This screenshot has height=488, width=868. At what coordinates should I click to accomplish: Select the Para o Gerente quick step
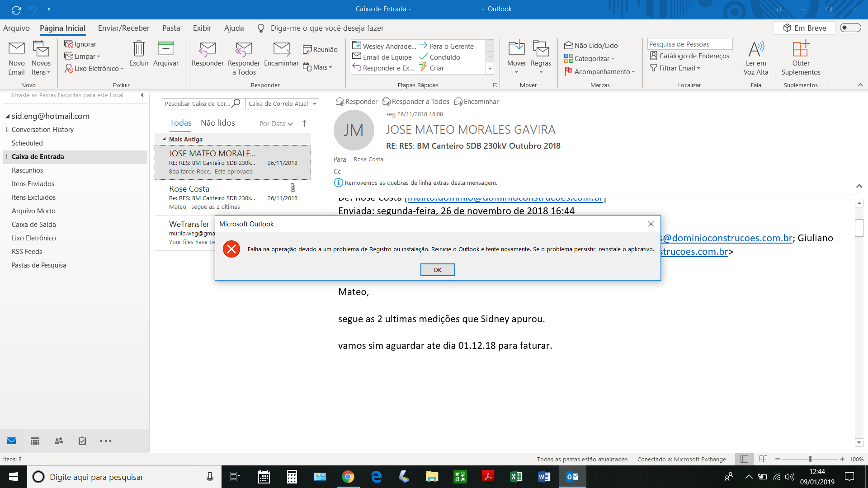[x=447, y=46]
